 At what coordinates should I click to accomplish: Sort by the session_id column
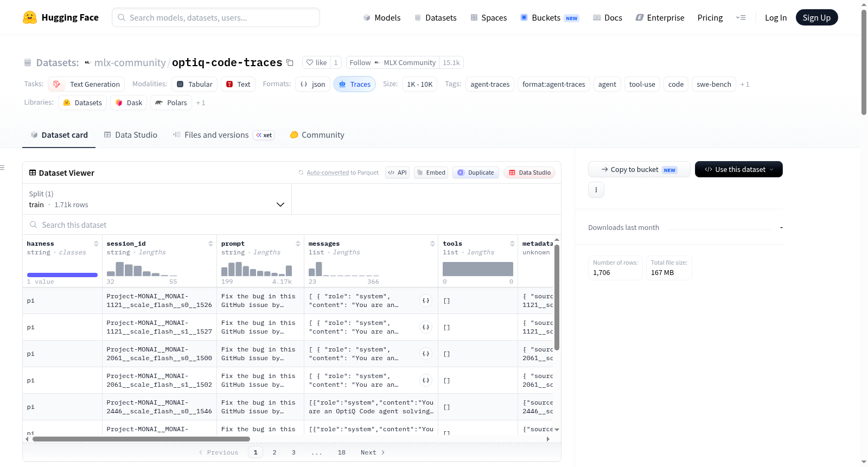point(210,244)
